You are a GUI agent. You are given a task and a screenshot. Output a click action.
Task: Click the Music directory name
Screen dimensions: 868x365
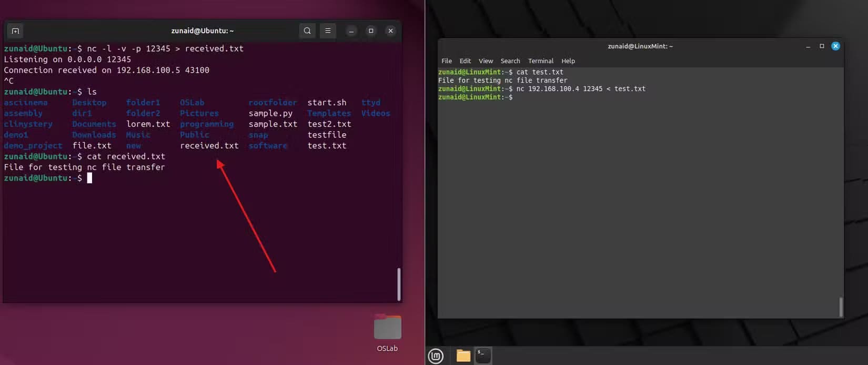[138, 135]
